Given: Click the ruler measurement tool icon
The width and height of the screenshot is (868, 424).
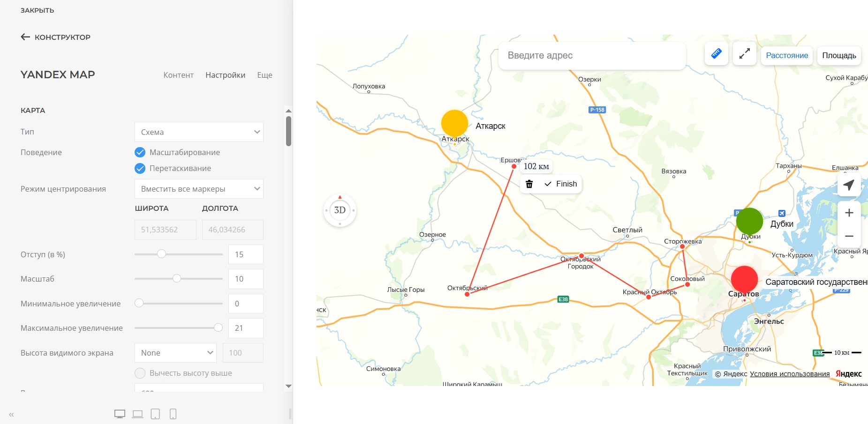Looking at the screenshot, I should pos(716,54).
